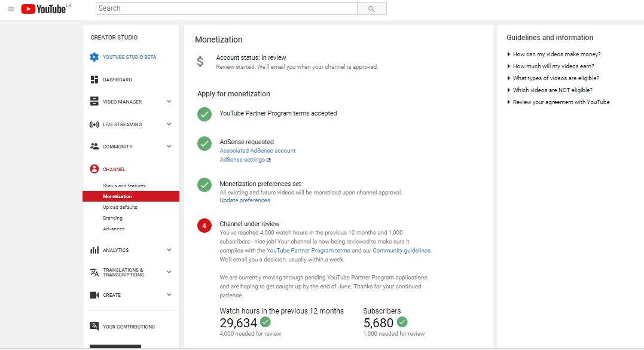Click the Dashboard icon
644x350 pixels.
[x=94, y=80]
